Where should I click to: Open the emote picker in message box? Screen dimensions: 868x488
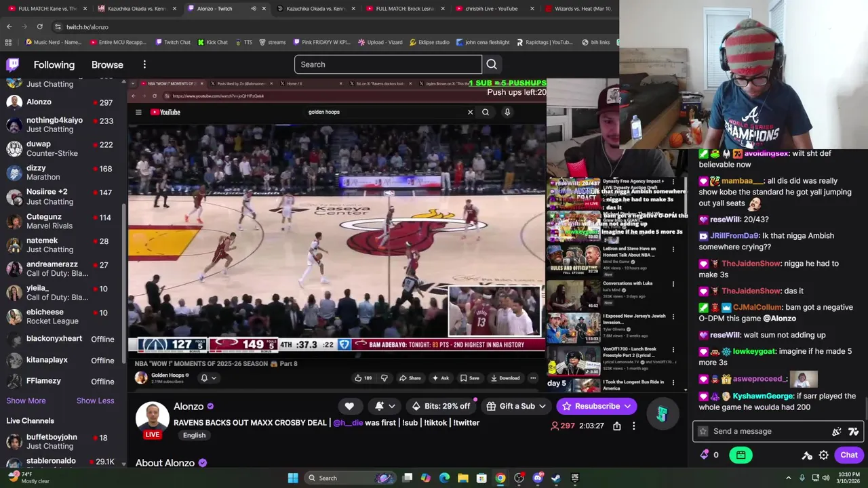click(837, 431)
